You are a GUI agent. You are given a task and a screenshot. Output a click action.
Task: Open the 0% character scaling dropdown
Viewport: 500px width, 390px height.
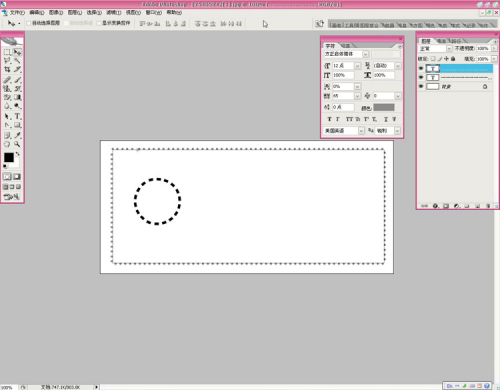(357, 86)
